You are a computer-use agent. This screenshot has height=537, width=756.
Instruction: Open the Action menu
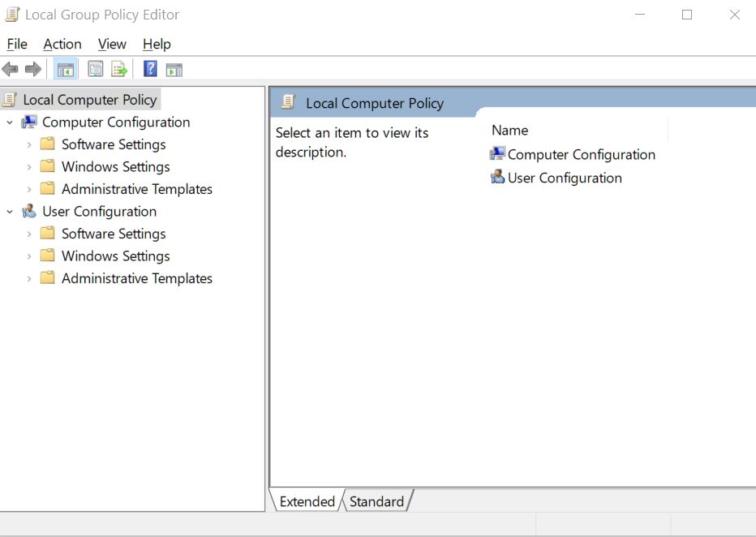(62, 44)
